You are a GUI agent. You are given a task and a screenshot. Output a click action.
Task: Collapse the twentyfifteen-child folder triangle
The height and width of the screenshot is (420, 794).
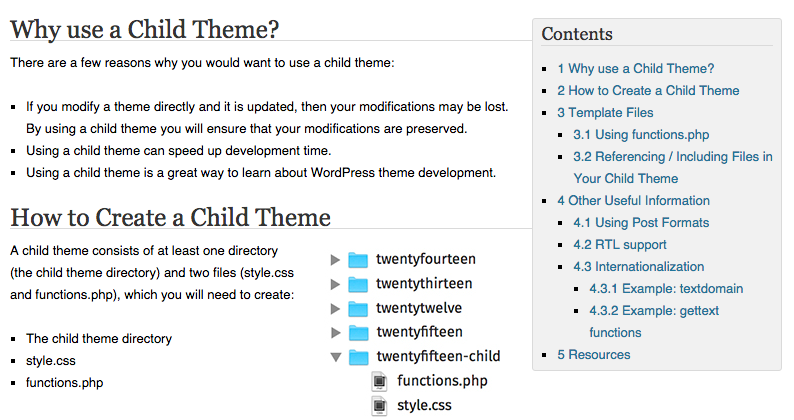click(336, 357)
